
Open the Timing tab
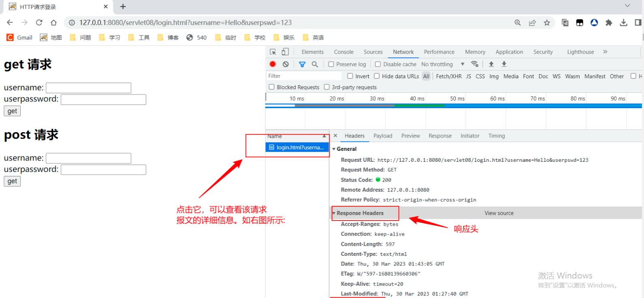(x=497, y=136)
